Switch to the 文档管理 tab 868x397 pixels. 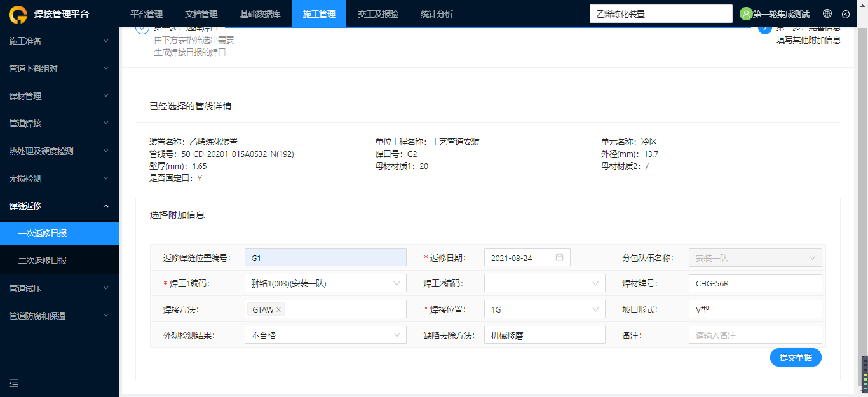pyautogui.click(x=201, y=14)
